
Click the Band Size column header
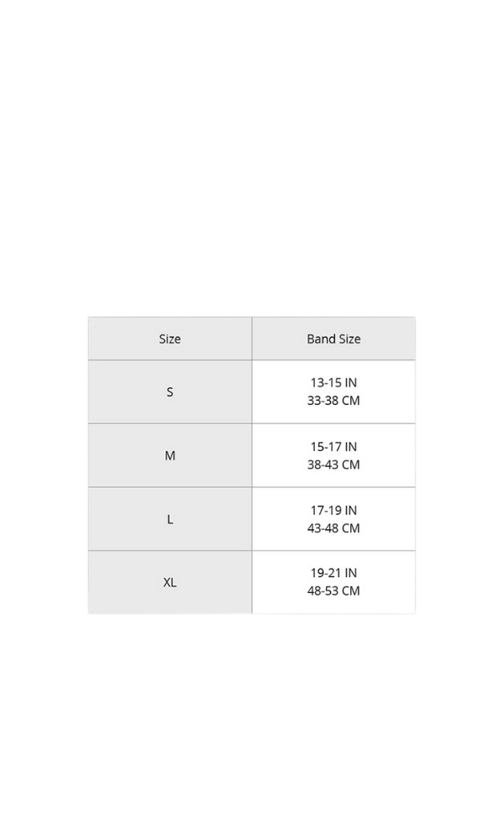point(333,339)
